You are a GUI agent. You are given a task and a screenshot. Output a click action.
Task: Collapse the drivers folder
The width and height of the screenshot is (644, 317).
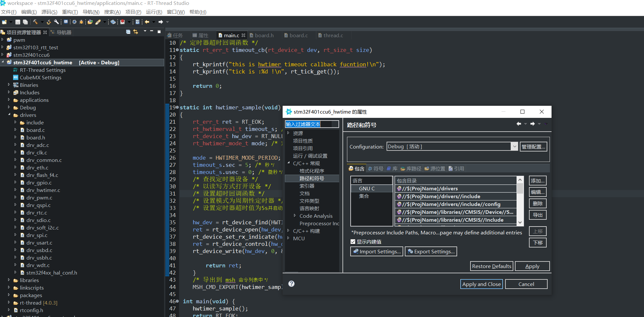click(x=9, y=115)
